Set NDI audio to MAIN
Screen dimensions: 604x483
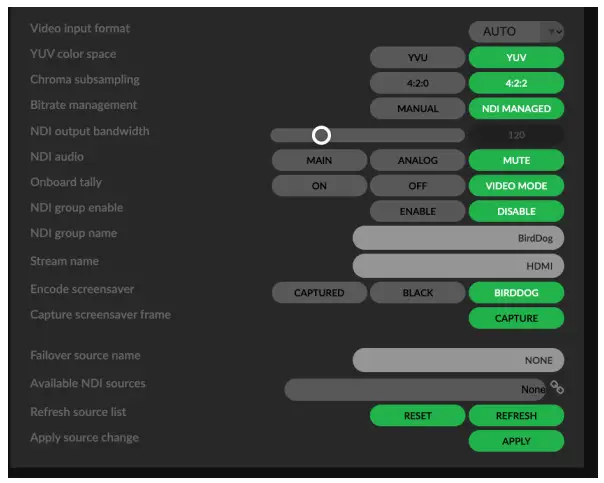[319, 160]
